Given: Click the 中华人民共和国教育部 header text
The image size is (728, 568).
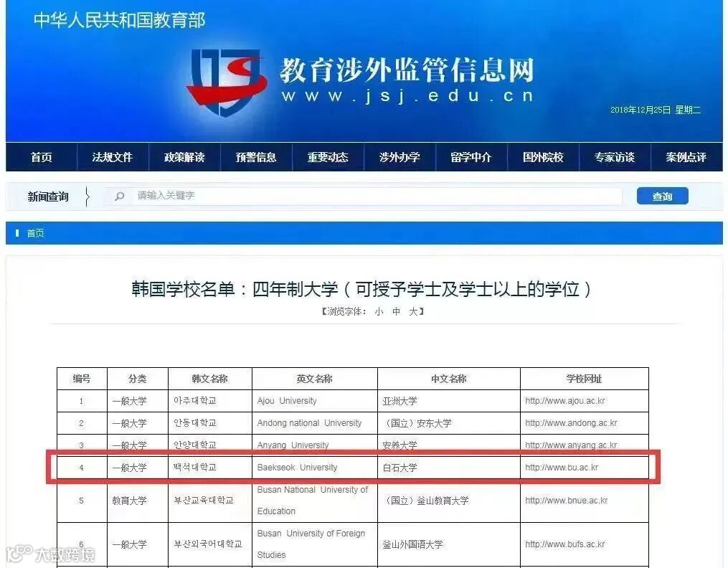Looking at the screenshot, I should pyautogui.click(x=119, y=20).
